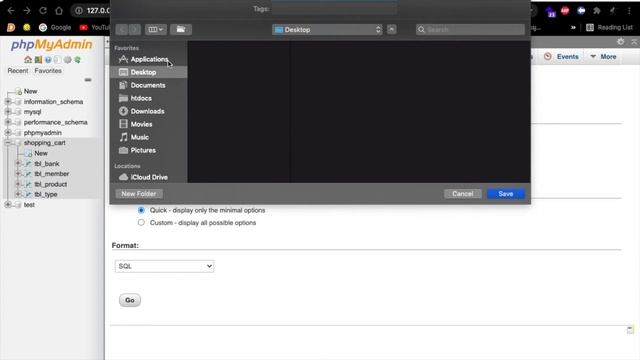
Task: Collapse the shopping_cart database
Action: click(x=8, y=143)
